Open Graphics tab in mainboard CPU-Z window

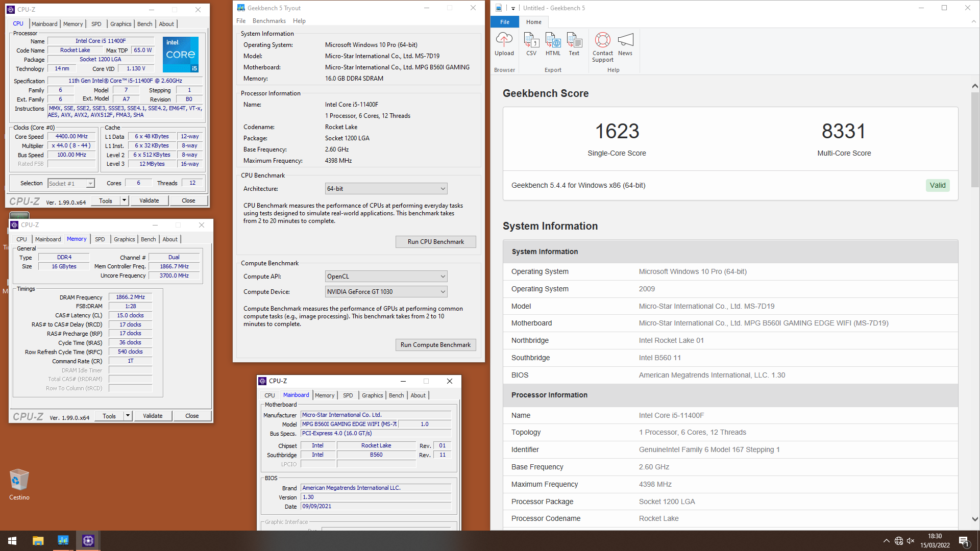click(x=372, y=395)
